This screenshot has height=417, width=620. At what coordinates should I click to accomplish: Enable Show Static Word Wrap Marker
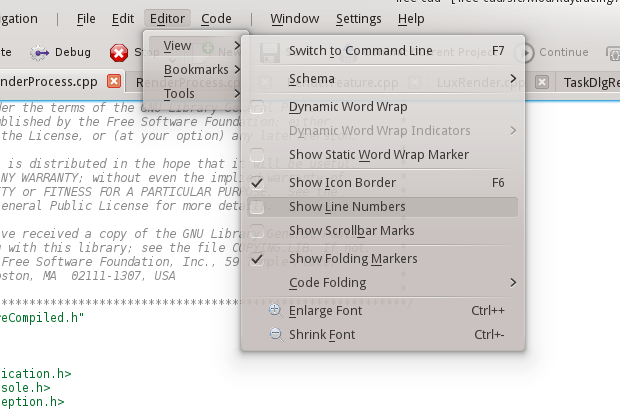click(x=257, y=155)
